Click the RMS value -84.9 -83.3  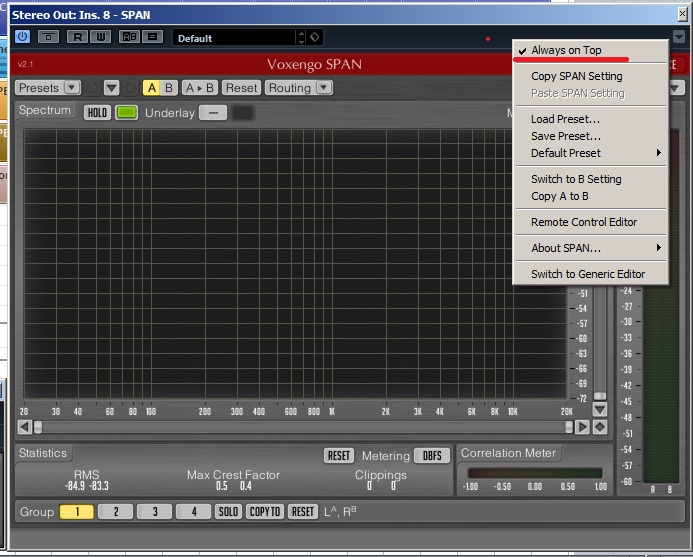pyautogui.click(x=87, y=486)
